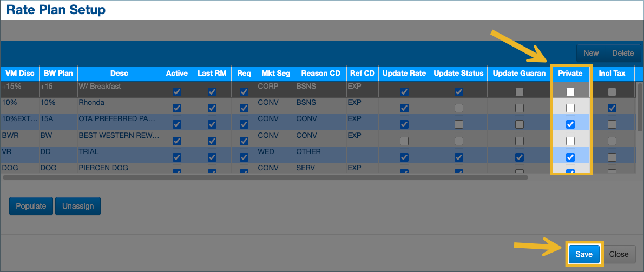Enable Private checkbox for W/ Breakfast row

pos(570,92)
